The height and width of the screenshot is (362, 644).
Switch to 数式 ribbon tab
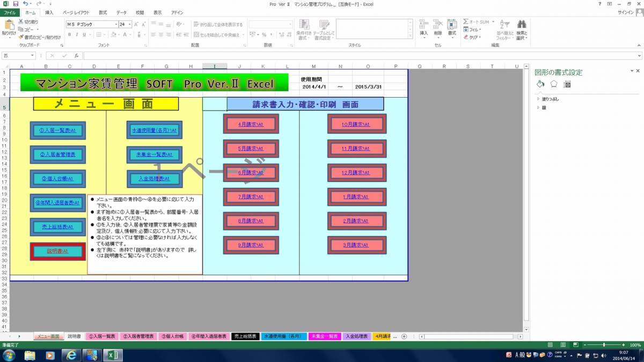pyautogui.click(x=103, y=12)
